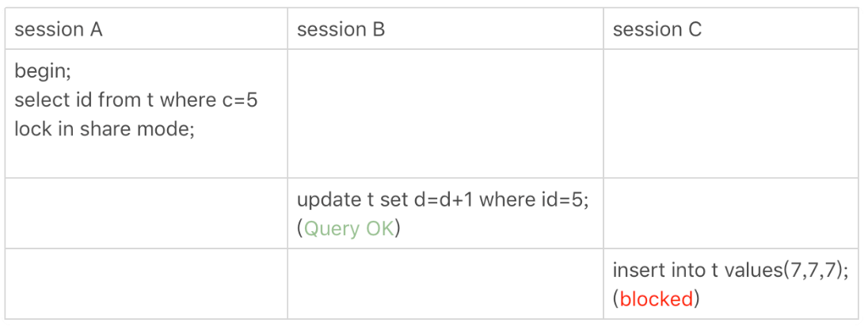
Task: Click the red "blocked" status text
Action: pyautogui.click(x=656, y=299)
